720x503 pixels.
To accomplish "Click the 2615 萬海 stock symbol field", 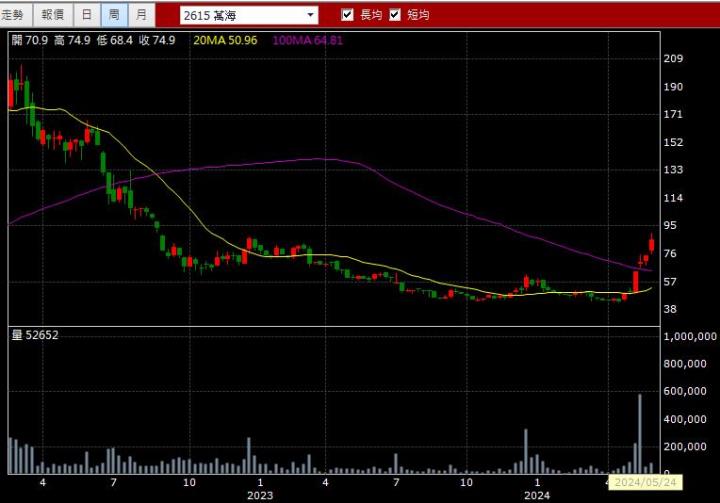I will 240,16.
